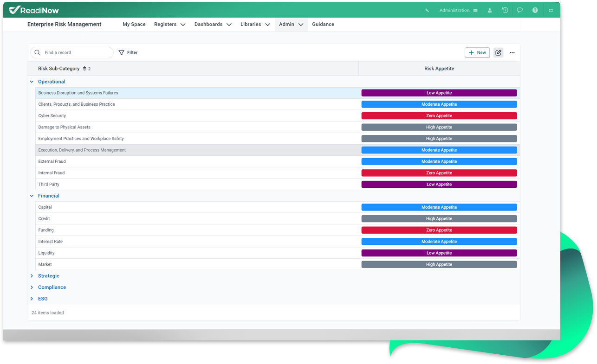Screen dimensions: 597x364
Task: Click Moderate Appetite badge for External Fraud
Action: (439, 161)
